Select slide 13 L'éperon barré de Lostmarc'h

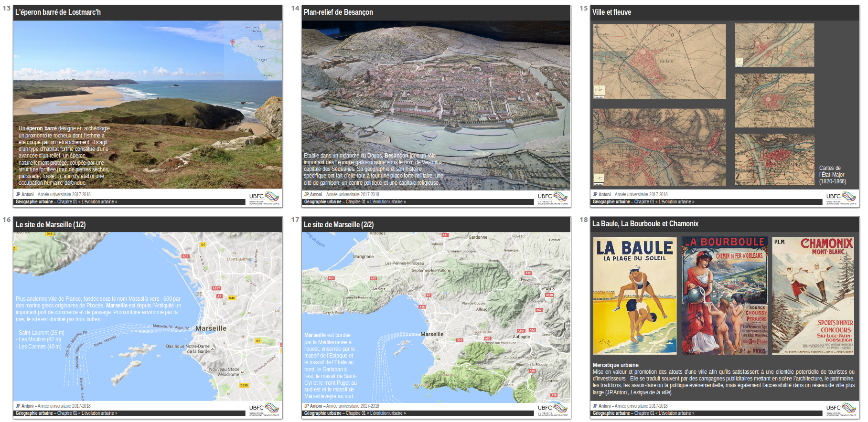point(148,106)
